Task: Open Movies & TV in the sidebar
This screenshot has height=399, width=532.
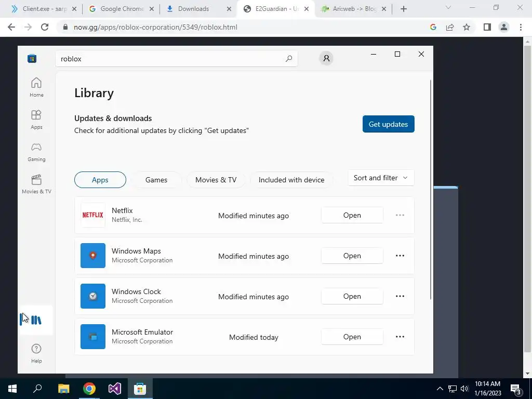Action: [x=36, y=184]
